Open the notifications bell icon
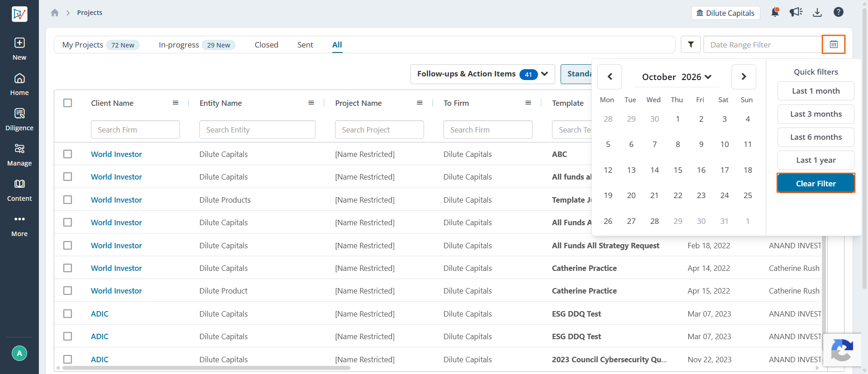The height and width of the screenshot is (374, 868). coord(775,12)
